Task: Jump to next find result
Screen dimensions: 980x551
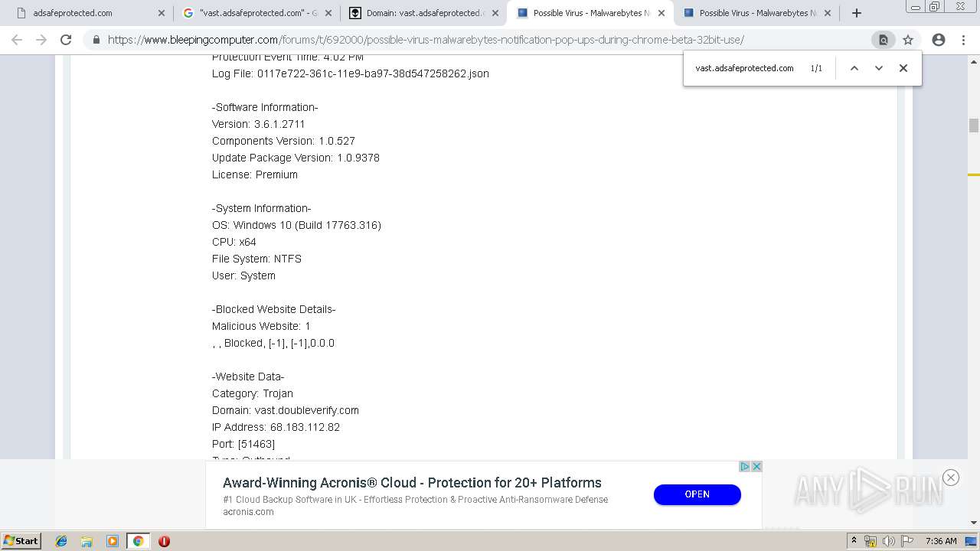Action: coord(879,68)
